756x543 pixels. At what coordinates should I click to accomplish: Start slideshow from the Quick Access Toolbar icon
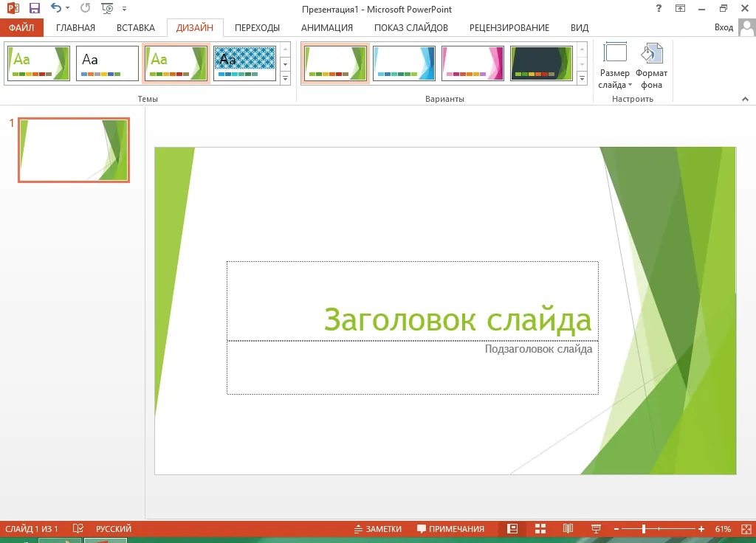pyautogui.click(x=107, y=8)
